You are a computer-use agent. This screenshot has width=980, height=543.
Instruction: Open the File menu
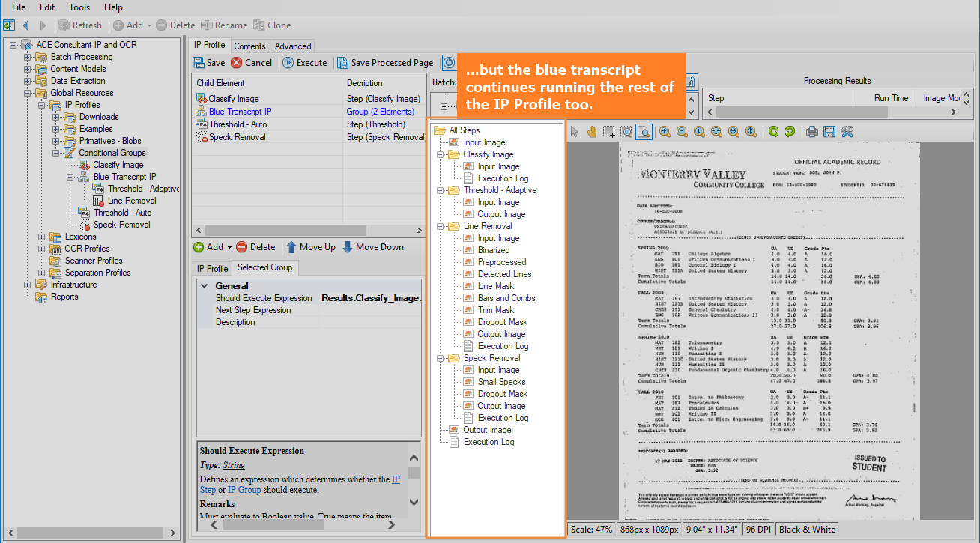click(19, 7)
